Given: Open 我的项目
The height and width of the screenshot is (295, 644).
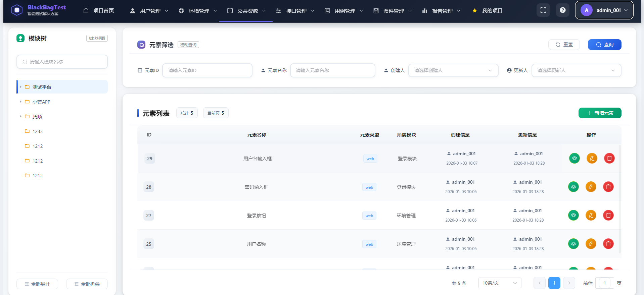Looking at the screenshot, I should 488,11.
